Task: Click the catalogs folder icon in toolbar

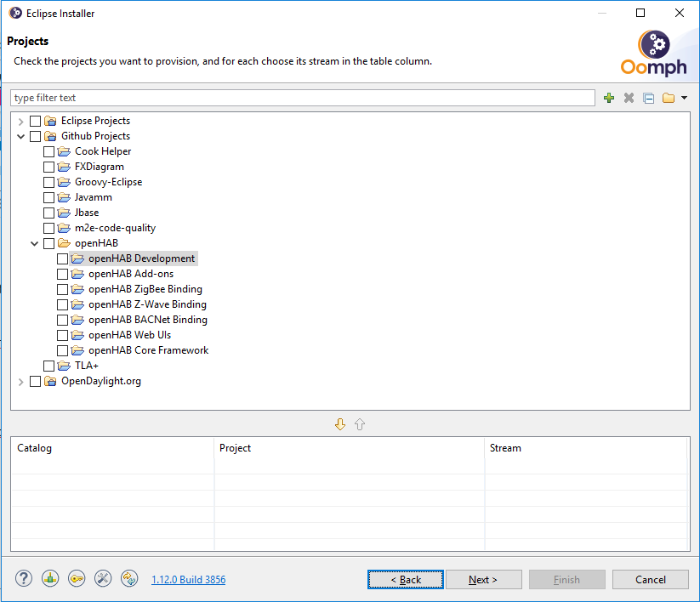Action: coord(669,98)
